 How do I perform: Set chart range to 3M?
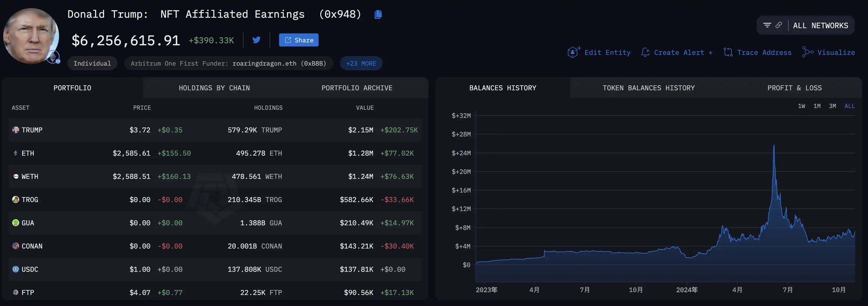832,106
